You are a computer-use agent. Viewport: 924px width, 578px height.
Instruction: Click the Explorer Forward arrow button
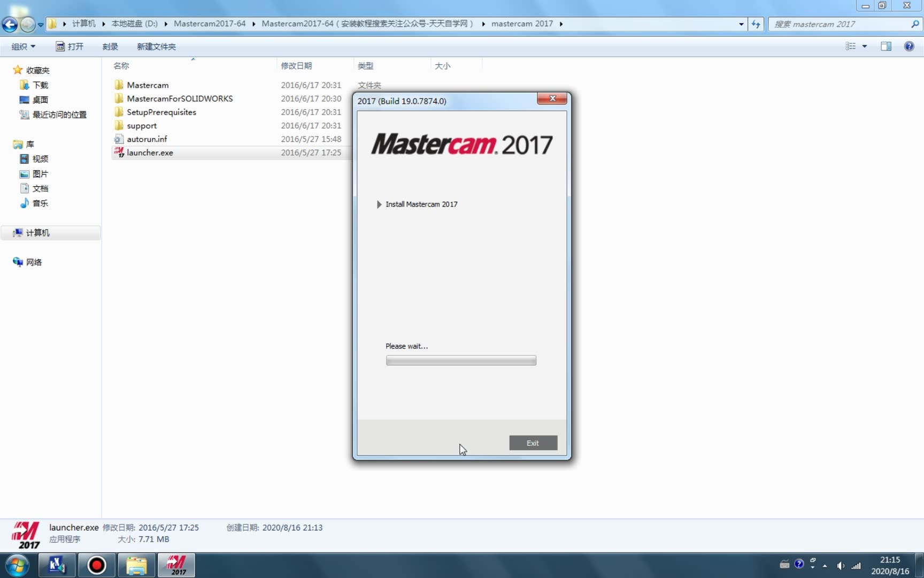27,24
